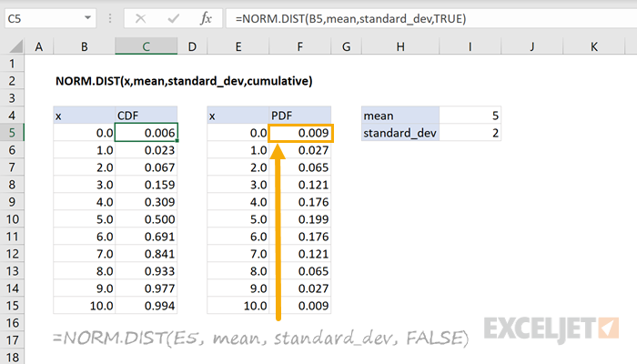637x364 pixels.
Task: Click the standard_dev label cell
Action: pos(400,133)
